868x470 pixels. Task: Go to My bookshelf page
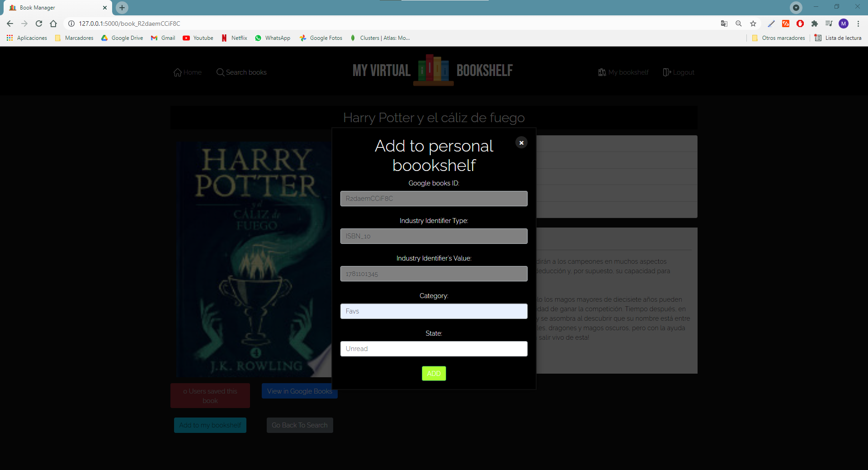623,72
